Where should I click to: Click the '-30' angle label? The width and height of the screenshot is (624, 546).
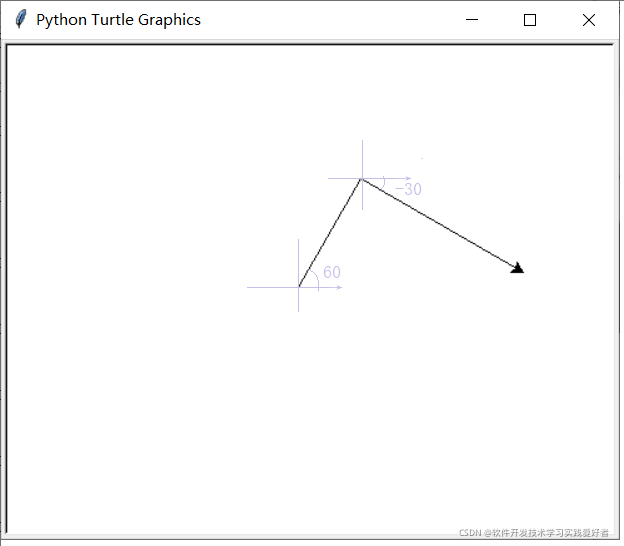(409, 189)
